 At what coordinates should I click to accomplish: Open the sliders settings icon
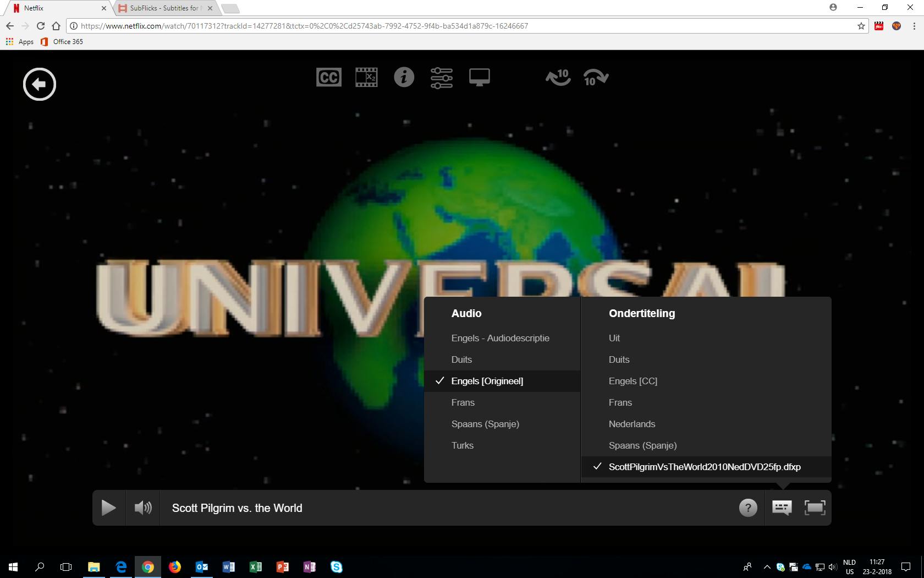click(442, 78)
